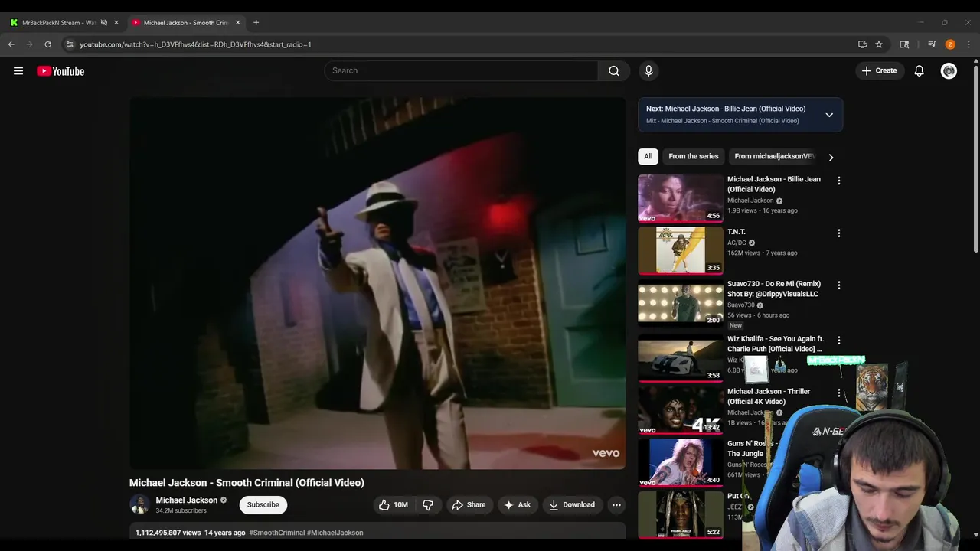Image resolution: width=980 pixels, height=551 pixels.
Task: Click the search magnifier button
Action: pos(614,70)
